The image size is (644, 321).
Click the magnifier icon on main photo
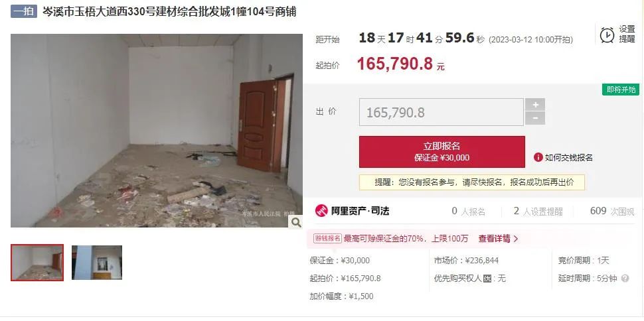pyautogui.click(x=295, y=222)
